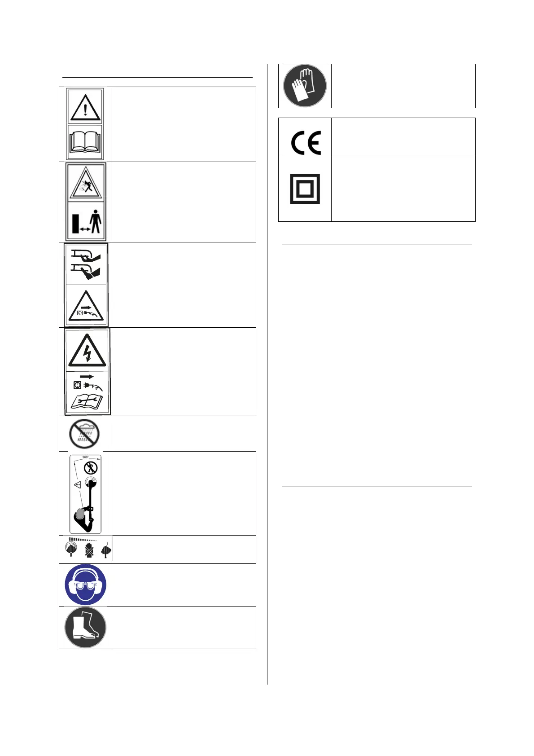
Task: Click the no rain exposure symbol
Action: [85, 434]
